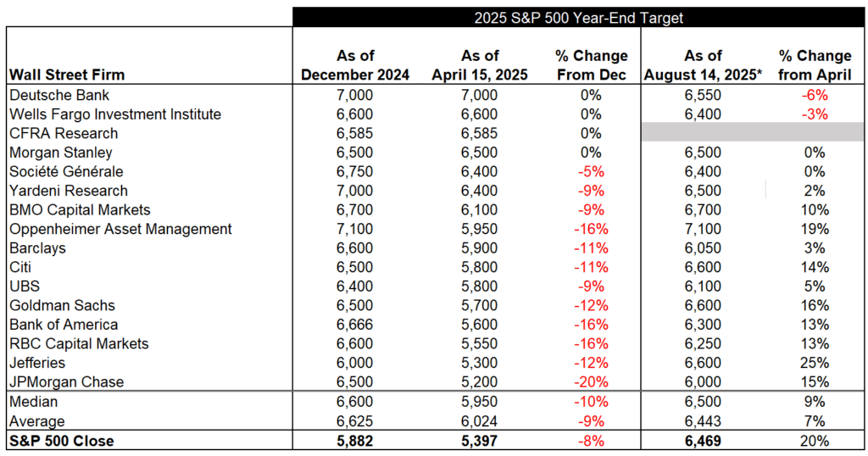Select the "% Change from April" column header
Image resolution: width=868 pixels, height=456 pixels.
coord(815,65)
